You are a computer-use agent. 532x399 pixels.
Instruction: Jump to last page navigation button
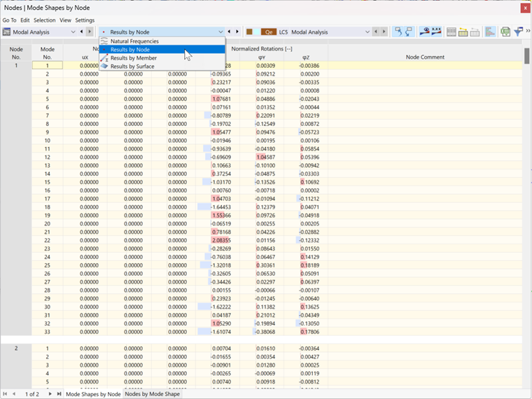[x=59, y=394]
